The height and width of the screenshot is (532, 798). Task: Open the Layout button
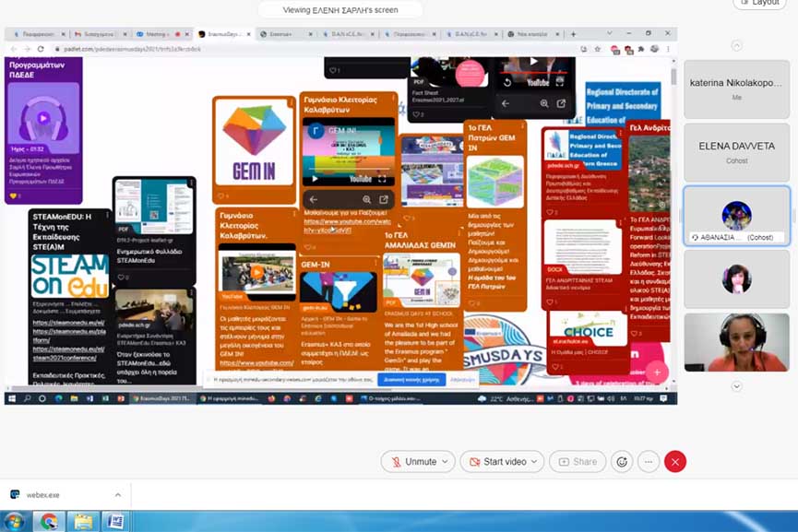click(760, 3)
